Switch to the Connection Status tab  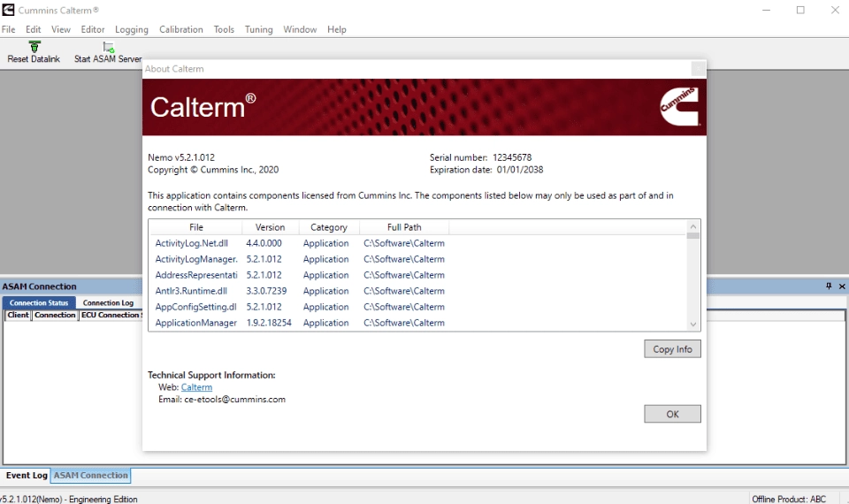pyautogui.click(x=39, y=302)
